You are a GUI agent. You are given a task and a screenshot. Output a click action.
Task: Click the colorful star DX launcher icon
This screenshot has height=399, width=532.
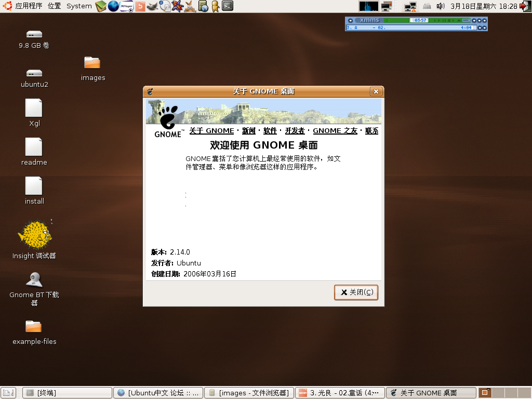pos(178,6)
